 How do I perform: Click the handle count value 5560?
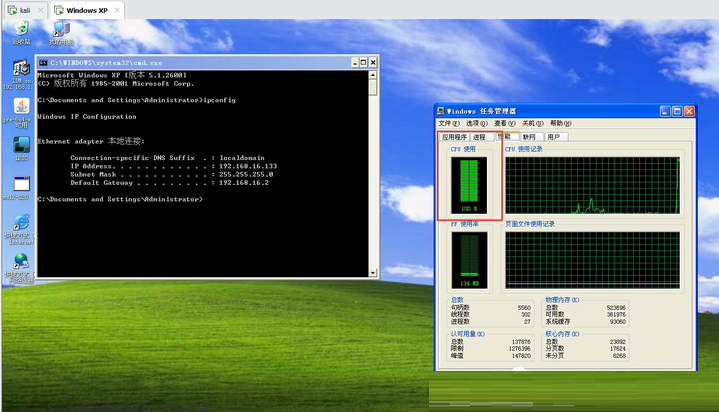524,308
